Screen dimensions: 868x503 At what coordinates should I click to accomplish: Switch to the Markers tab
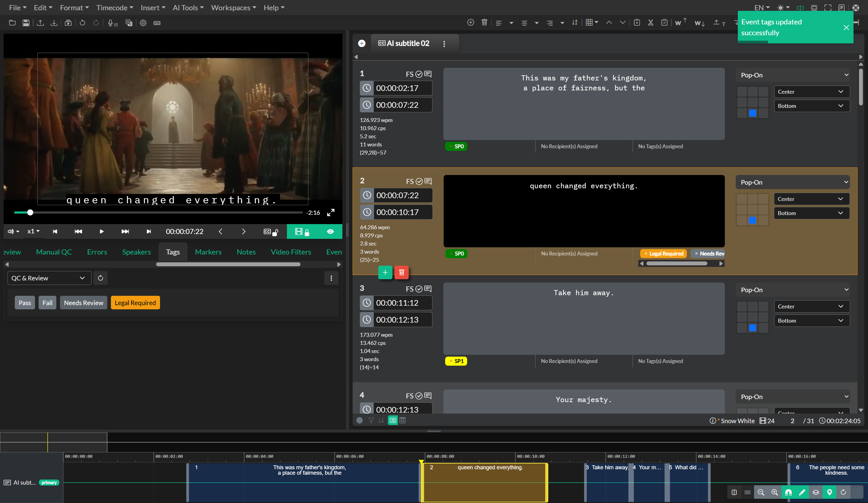(208, 252)
